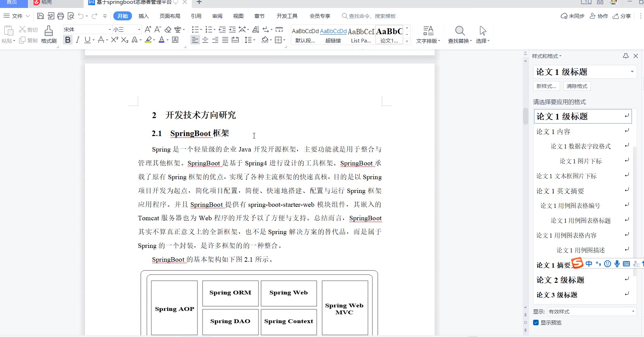Viewport: 644px width, 337px height.
Task: Click the clear formatting eraser icon
Action: pos(168,29)
